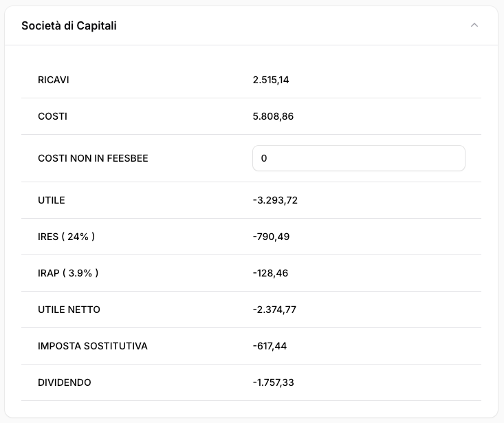The width and height of the screenshot is (504, 423).
Task: Select the IRES amount -790,49
Action: coord(271,237)
